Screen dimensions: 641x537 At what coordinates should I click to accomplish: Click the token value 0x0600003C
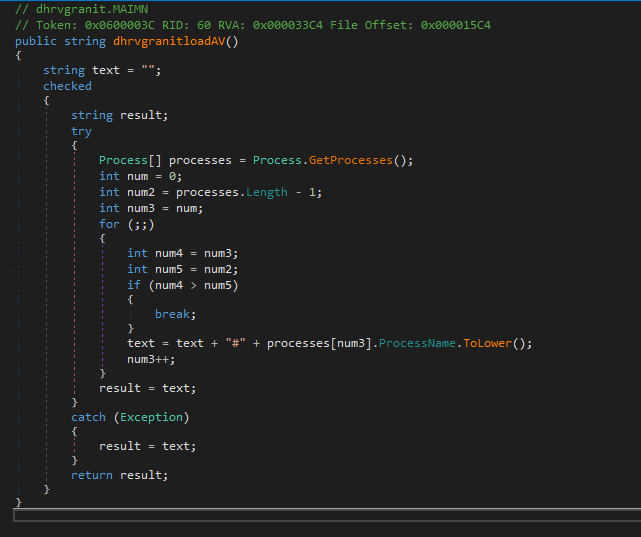pyautogui.click(x=120, y=25)
